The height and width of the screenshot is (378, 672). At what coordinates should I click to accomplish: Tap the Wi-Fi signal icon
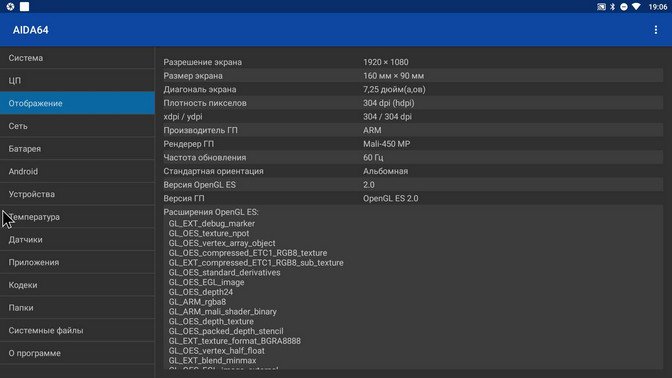tap(636, 6)
